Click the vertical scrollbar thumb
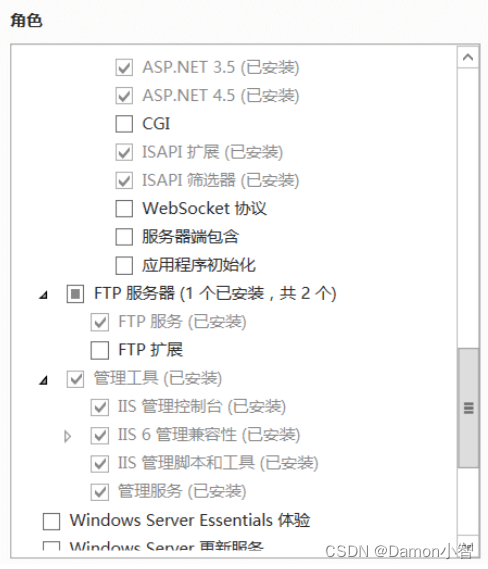 click(x=468, y=408)
